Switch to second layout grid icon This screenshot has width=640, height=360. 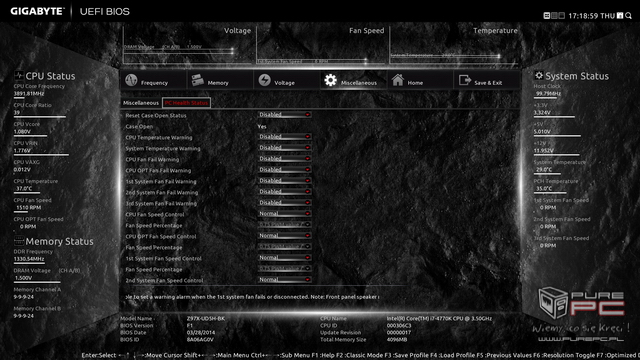point(554,16)
